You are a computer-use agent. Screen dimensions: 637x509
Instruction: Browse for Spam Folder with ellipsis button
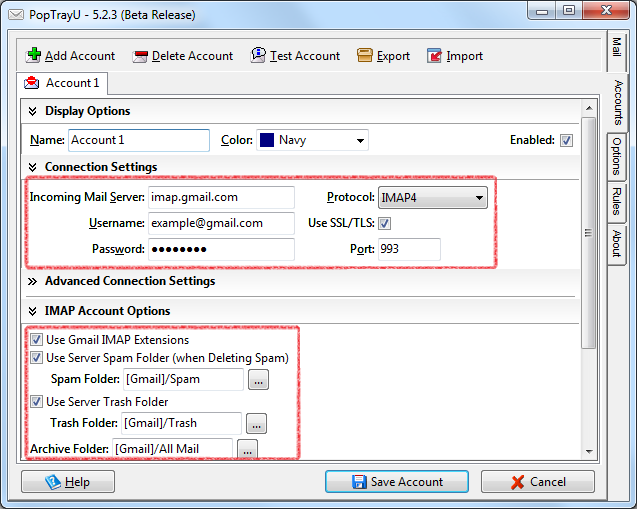[258, 380]
